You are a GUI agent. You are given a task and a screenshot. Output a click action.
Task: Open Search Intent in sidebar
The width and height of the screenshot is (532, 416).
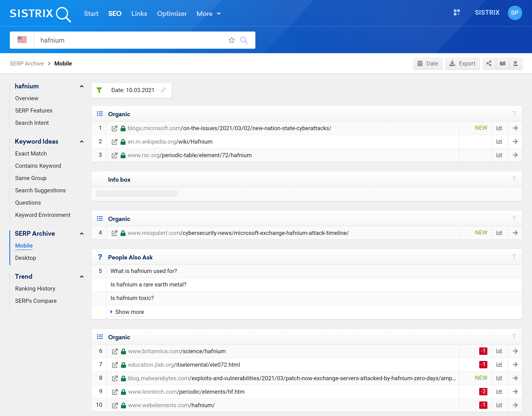[32, 123]
